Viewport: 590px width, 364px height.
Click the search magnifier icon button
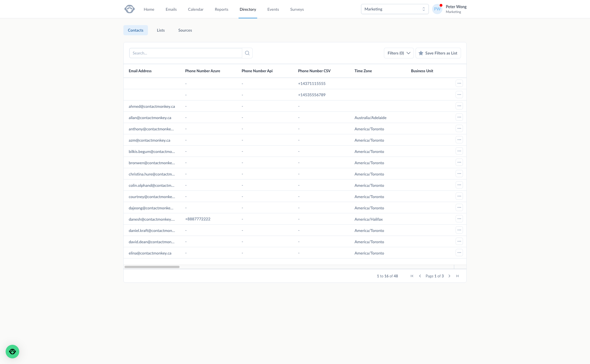(x=247, y=53)
